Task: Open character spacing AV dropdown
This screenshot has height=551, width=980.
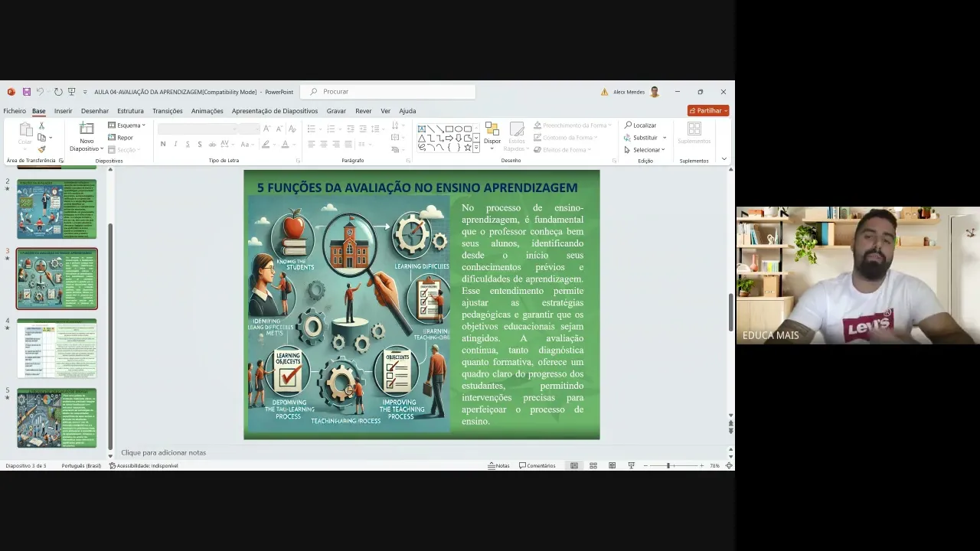Action: point(228,144)
